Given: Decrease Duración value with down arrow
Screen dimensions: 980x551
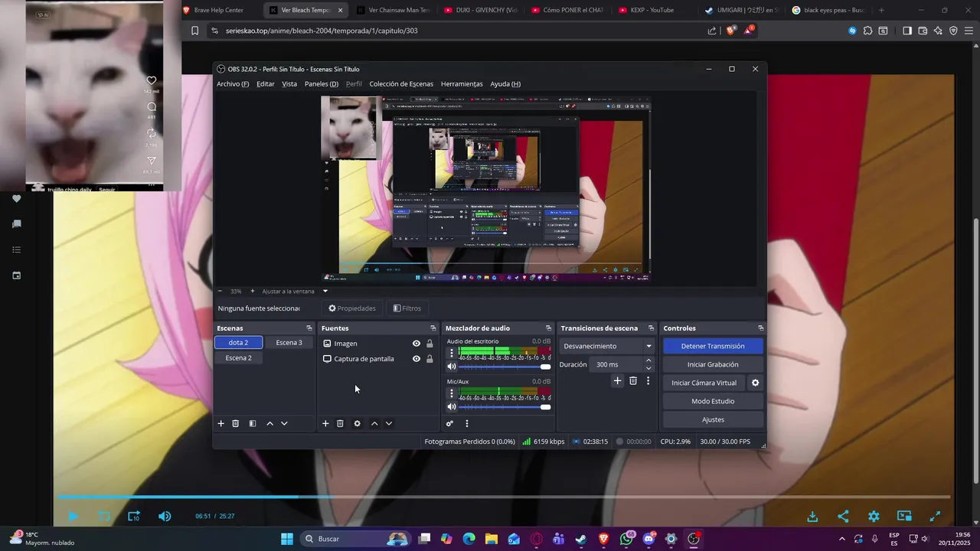Looking at the screenshot, I should pyautogui.click(x=648, y=368).
